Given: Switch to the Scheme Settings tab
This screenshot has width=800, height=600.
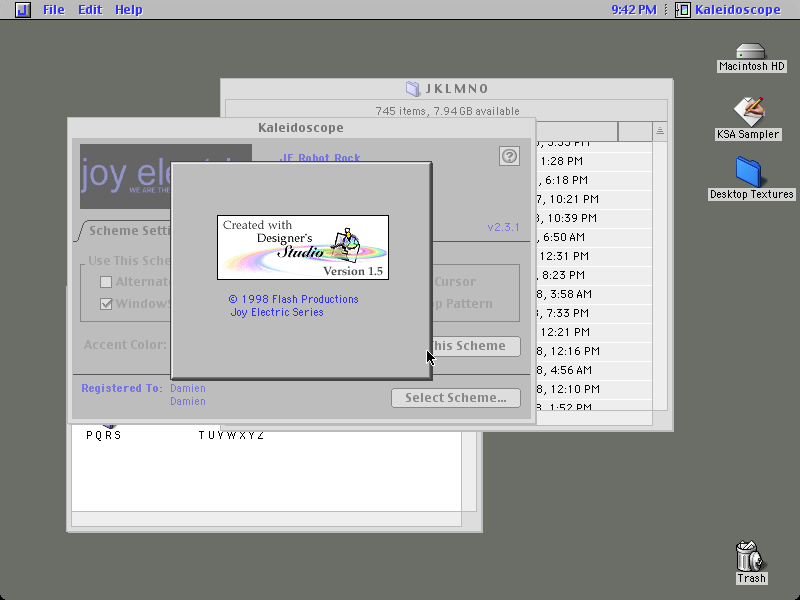Looking at the screenshot, I should pos(128,231).
